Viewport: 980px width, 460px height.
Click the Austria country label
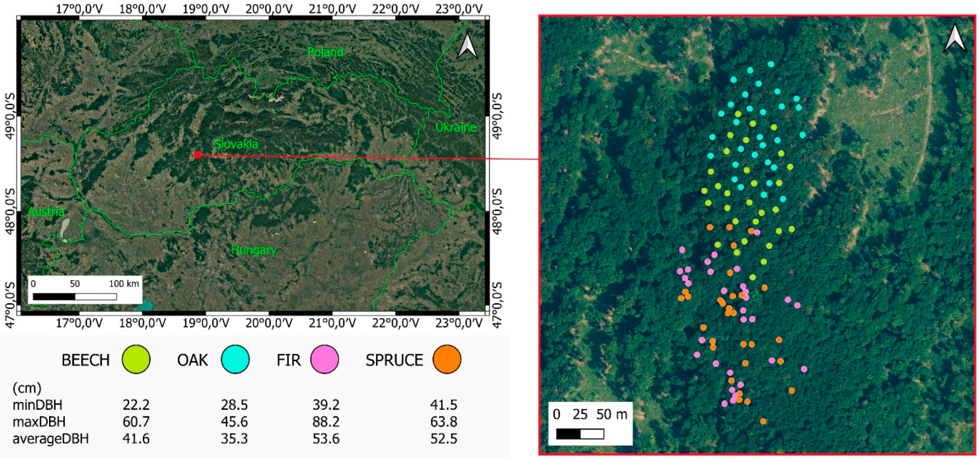pos(46,211)
